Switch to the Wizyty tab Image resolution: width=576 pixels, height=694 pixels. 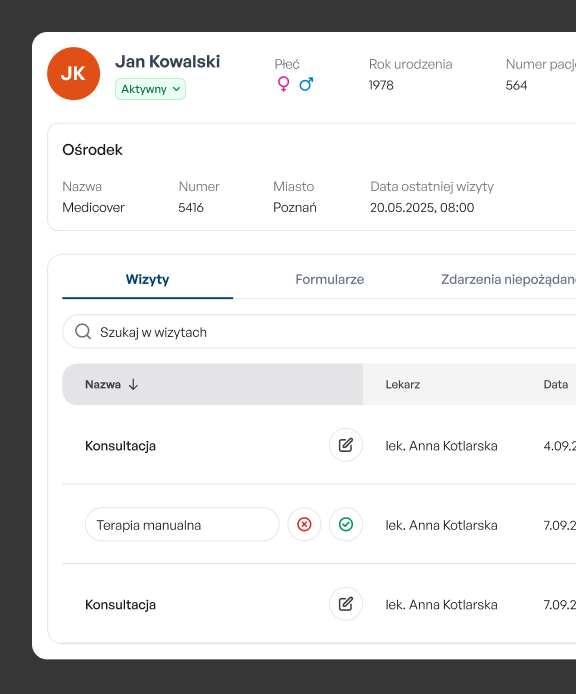pyautogui.click(x=147, y=279)
